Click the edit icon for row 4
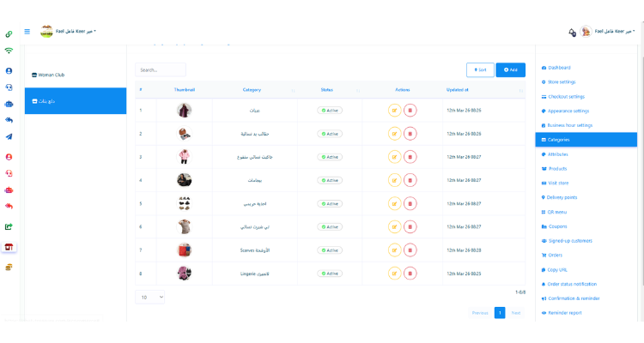 click(395, 180)
